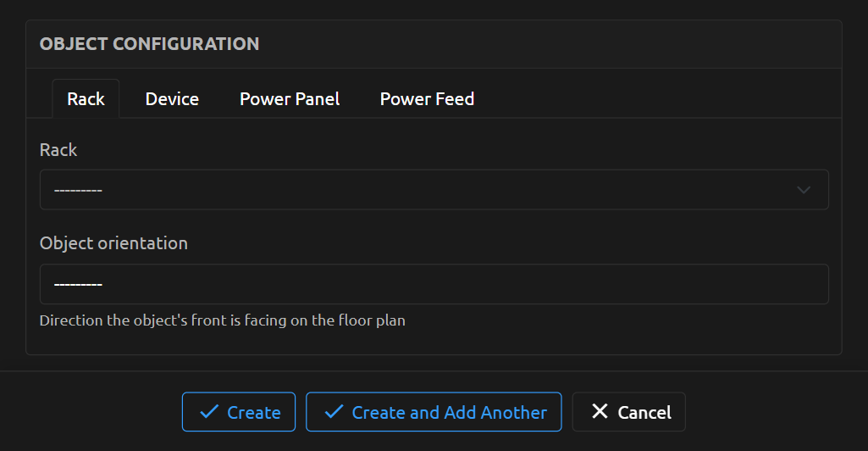
Task: Click the dashes placeholder in Rack field
Action: tap(78, 190)
